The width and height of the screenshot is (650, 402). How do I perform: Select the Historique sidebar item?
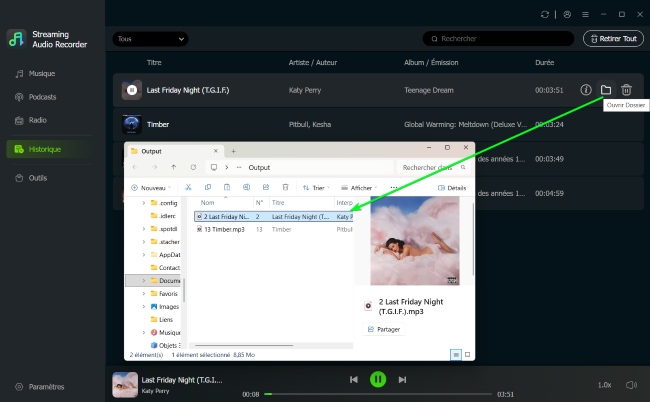(49, 149)
